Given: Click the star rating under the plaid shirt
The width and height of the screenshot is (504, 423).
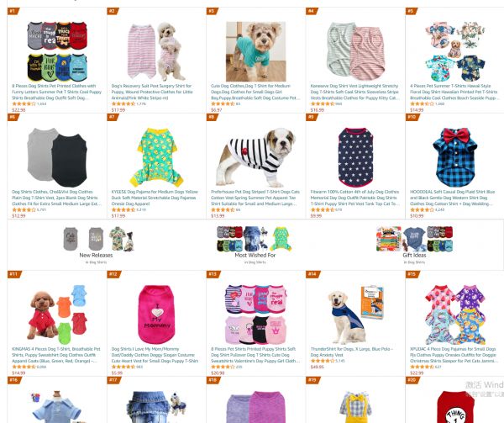Looking at the screenshot, I should coord(422,209).
